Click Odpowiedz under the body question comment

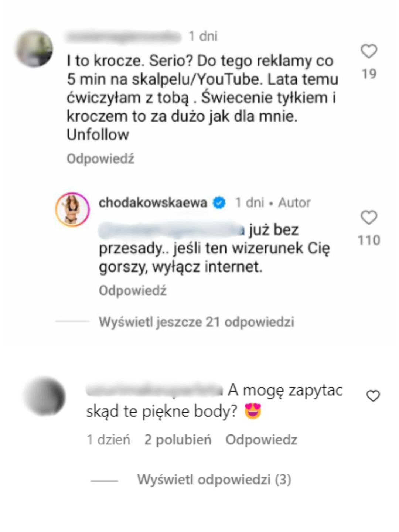(261, 440)
